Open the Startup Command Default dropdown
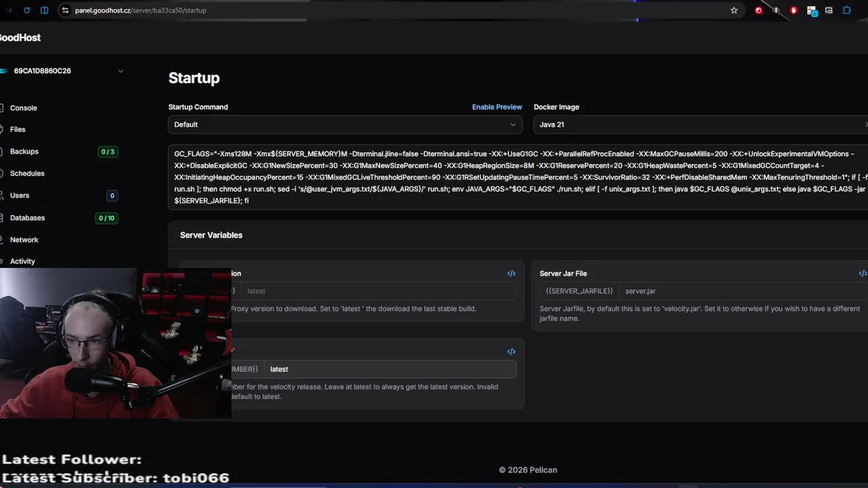Image resolution: width=868 pixels, height=488 pixels. tap(345, 125)
